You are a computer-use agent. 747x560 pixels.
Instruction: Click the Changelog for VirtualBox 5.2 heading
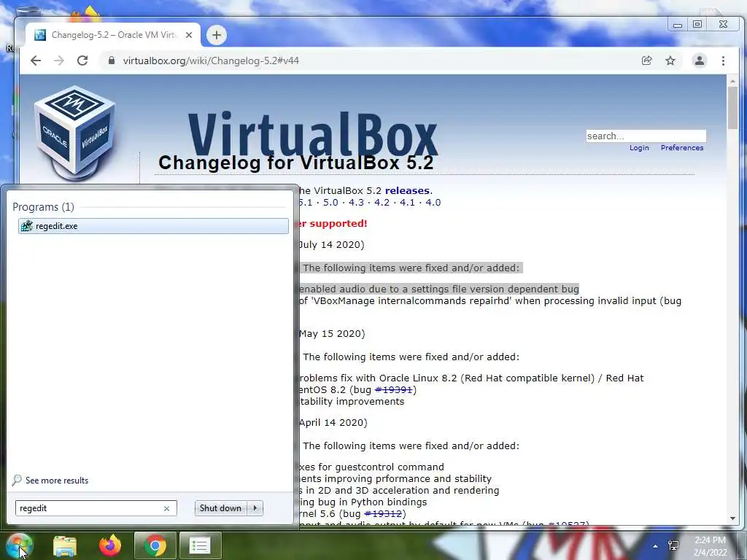tap(296, 163)
